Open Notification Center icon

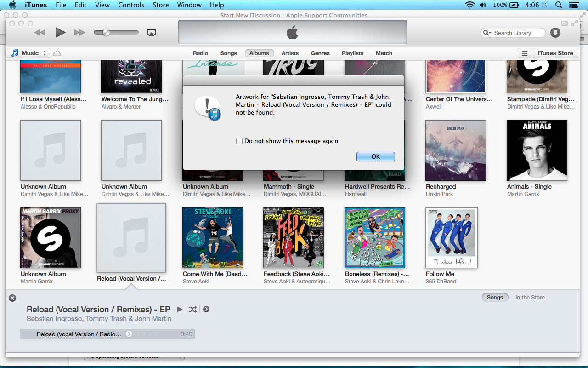[x=573, y=5]
